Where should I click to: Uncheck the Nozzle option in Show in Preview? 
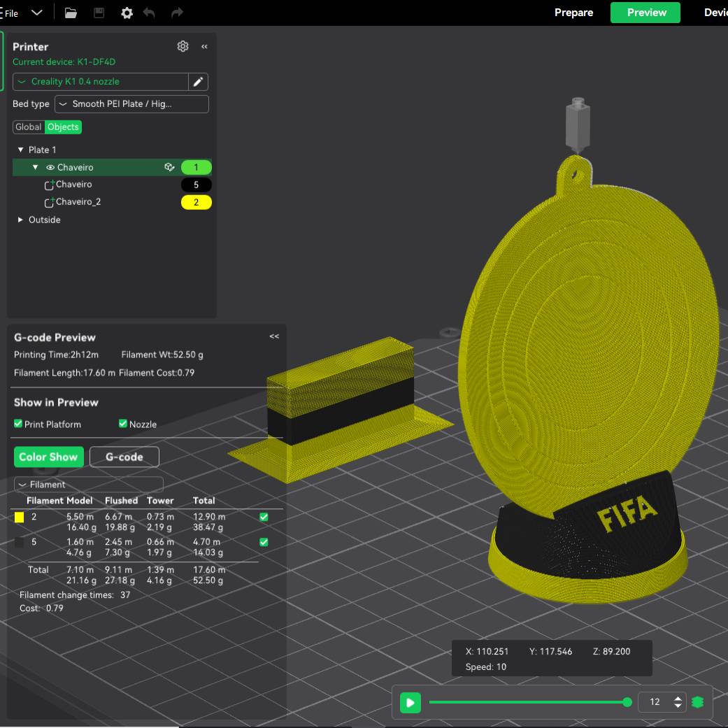point(122,423)
